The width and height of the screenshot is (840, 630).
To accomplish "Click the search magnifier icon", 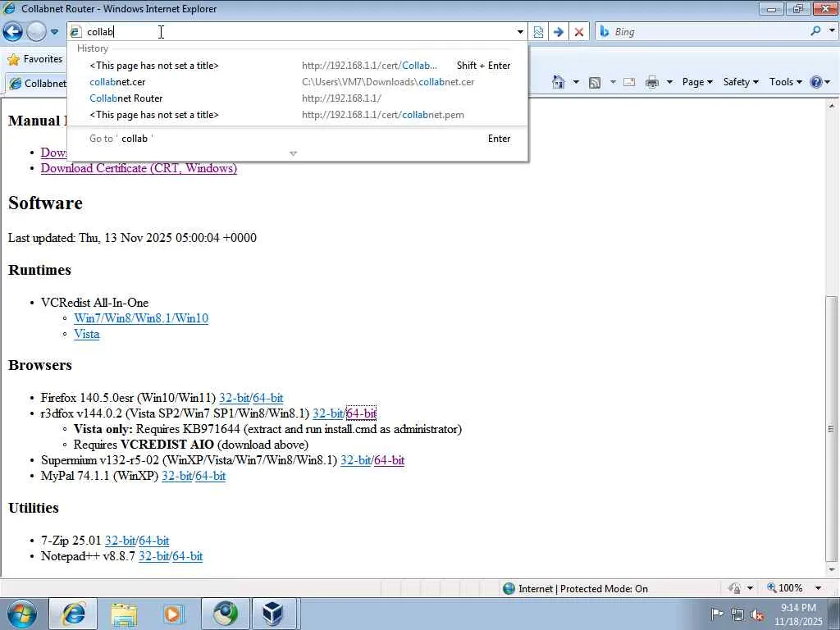I will [816, 31].
